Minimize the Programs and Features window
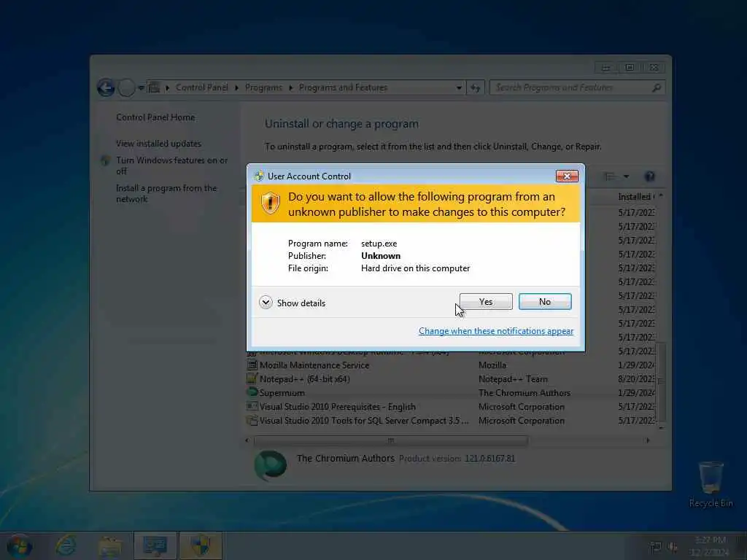 [605, 68]
